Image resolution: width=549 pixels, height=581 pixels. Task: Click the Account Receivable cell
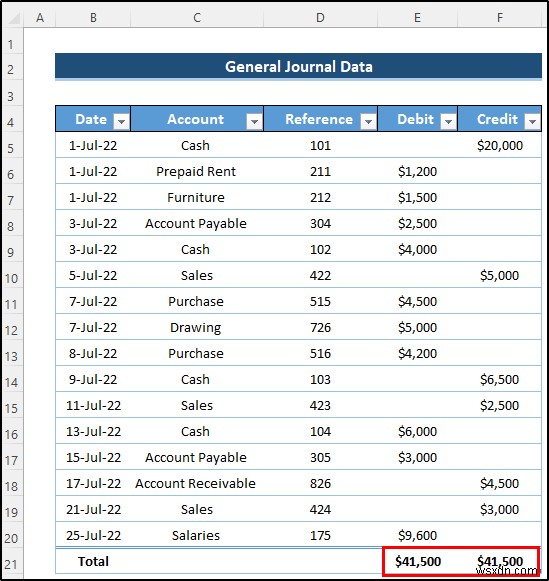point(197,483)
